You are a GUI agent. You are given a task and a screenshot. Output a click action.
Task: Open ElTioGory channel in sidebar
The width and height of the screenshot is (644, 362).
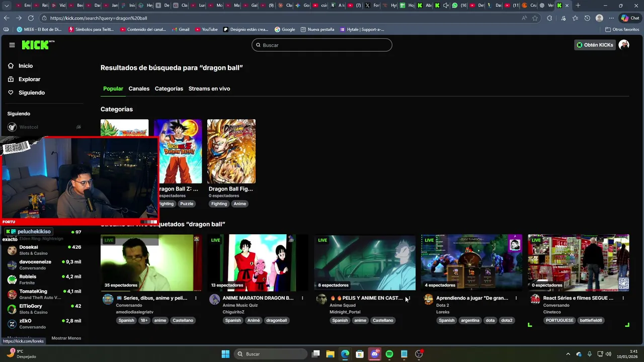[44, 309]
